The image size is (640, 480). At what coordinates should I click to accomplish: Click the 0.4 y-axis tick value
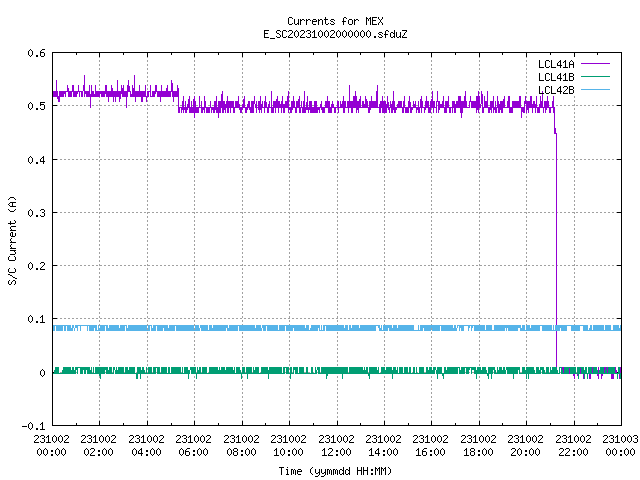click(37, 160)
